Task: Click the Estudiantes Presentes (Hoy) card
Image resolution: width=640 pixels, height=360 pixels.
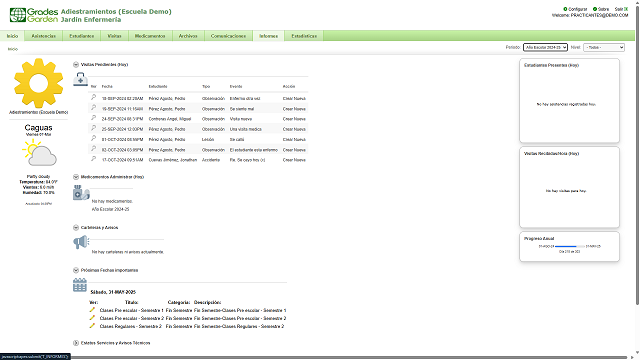Action: [569, 100]
